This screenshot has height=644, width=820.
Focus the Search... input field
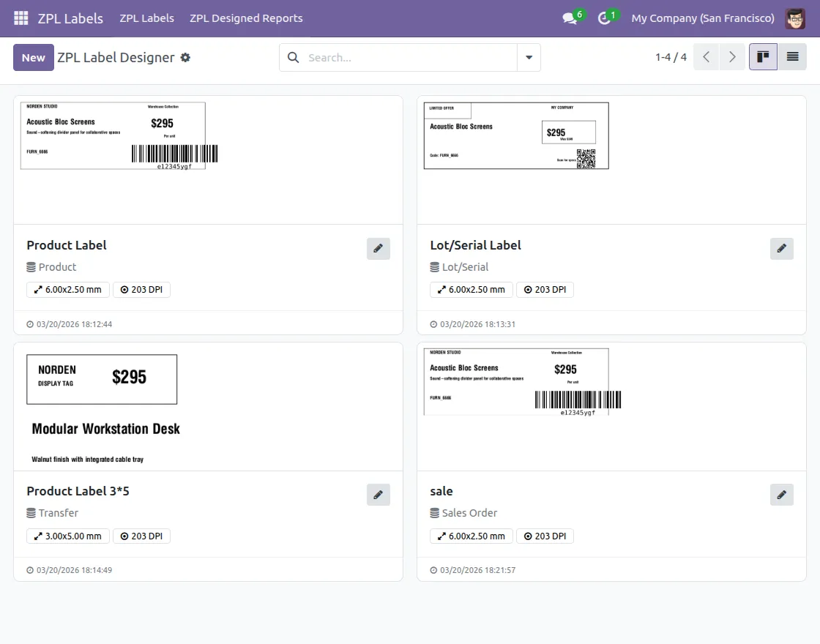point(411,58)
